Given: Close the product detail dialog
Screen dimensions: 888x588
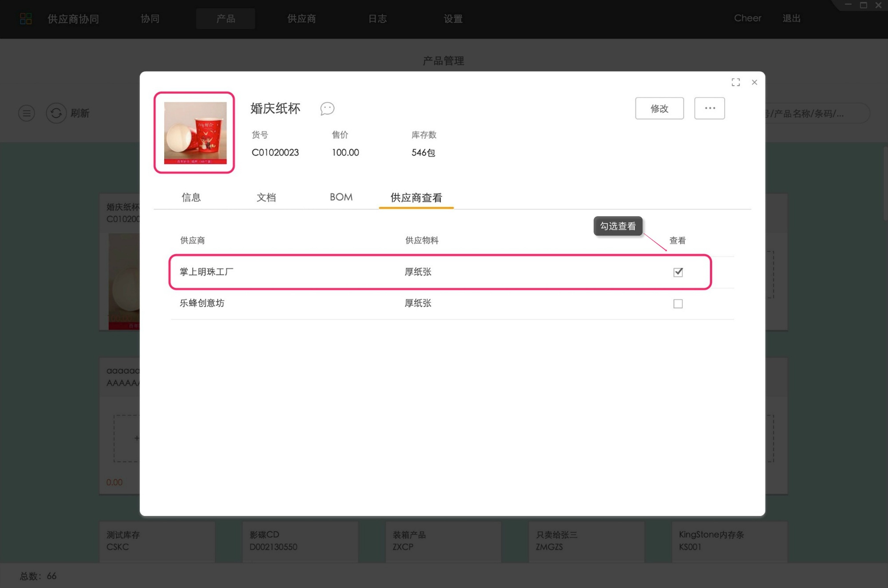Looking at the screenshot, I should coord(754,82).
